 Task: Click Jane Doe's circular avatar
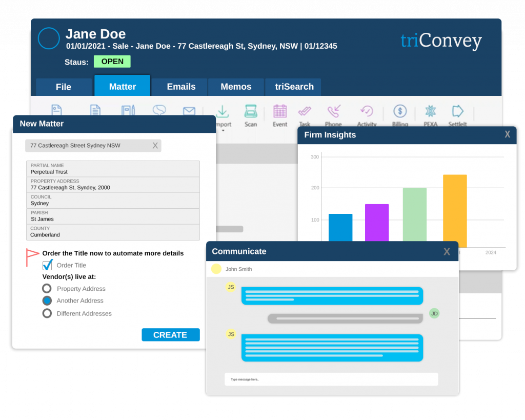pos(49,38)
